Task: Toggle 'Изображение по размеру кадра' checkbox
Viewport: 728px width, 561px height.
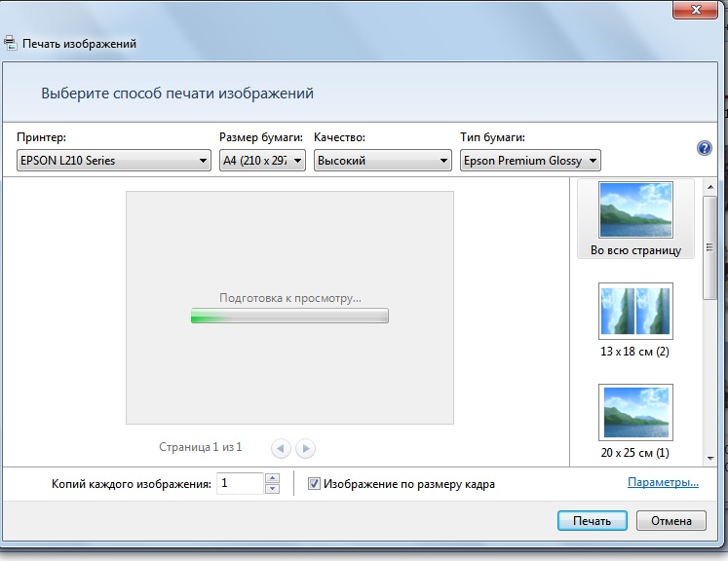Action: pos(314,484)
